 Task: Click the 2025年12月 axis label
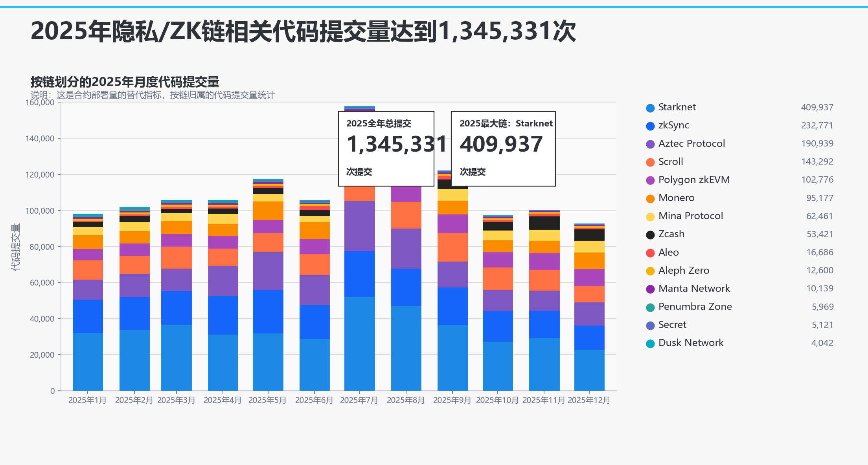[x=589, y=400]
